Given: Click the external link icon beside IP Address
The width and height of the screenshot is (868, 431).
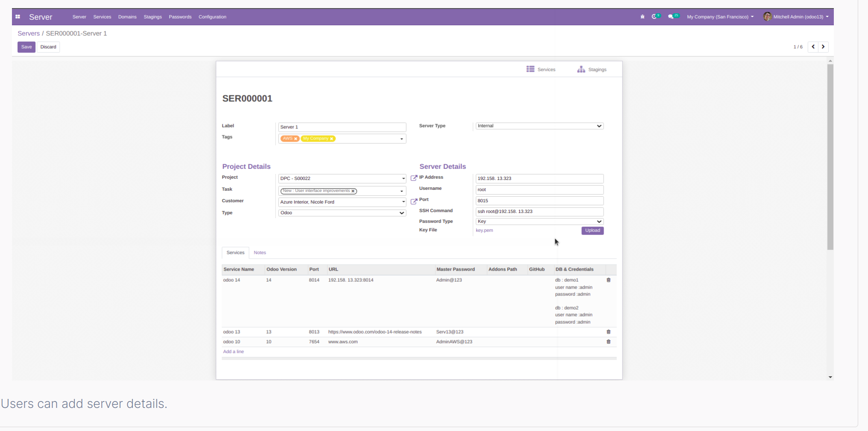Looking at the screenshot, I should tap(413, 177).
